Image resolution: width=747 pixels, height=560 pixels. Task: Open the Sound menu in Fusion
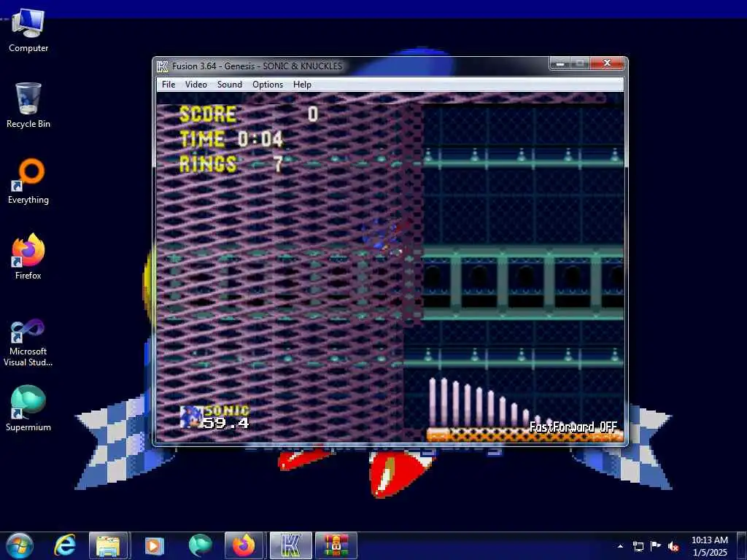tap(229, 85)
